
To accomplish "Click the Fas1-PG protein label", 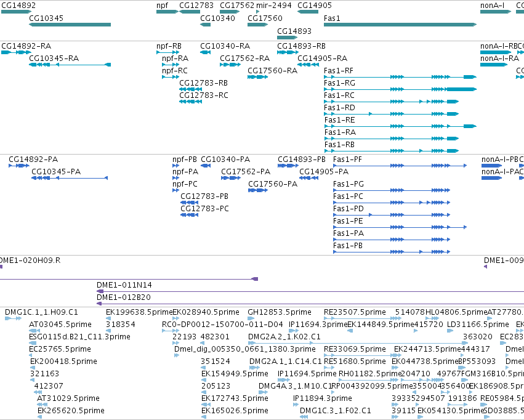I will tap(349, 184).
